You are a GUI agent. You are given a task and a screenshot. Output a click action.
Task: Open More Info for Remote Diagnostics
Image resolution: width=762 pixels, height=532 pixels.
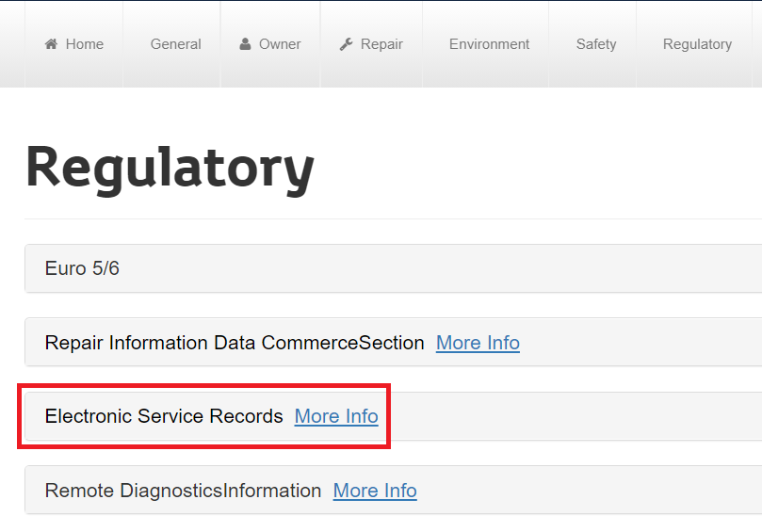[375, 491]
